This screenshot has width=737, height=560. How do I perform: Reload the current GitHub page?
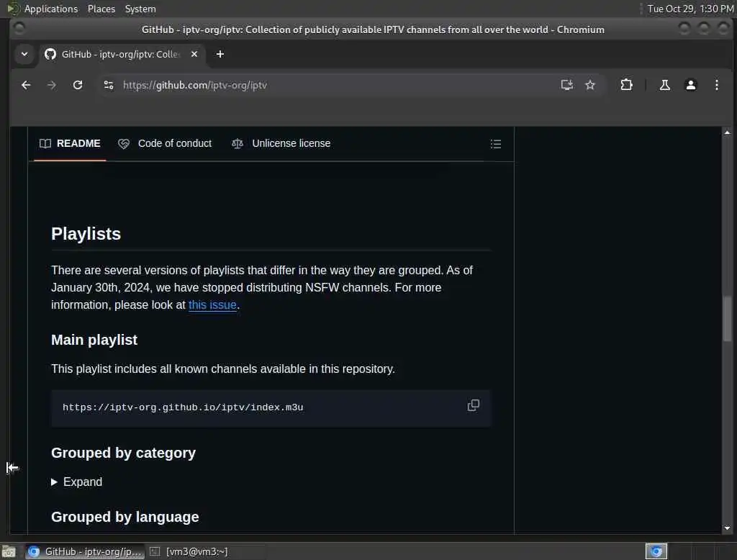point(78,85)
